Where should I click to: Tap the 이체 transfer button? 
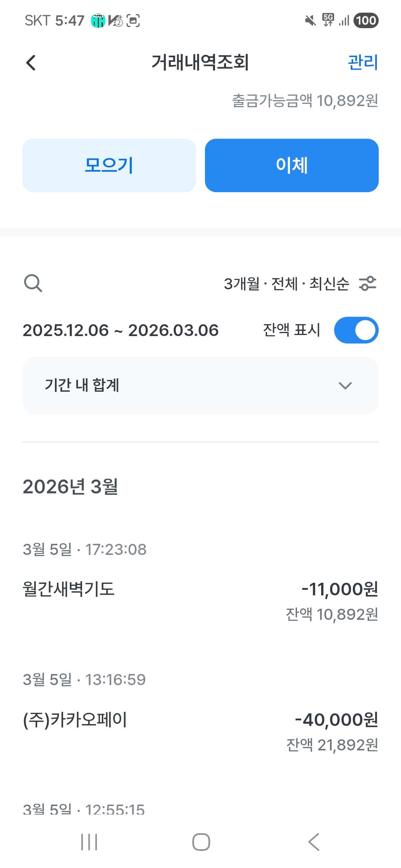(x=291, y=165)
